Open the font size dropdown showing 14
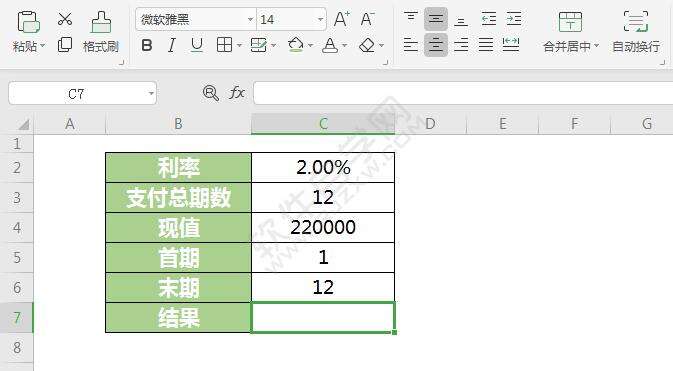Screen dimensions: 673x371 point(320,19)
